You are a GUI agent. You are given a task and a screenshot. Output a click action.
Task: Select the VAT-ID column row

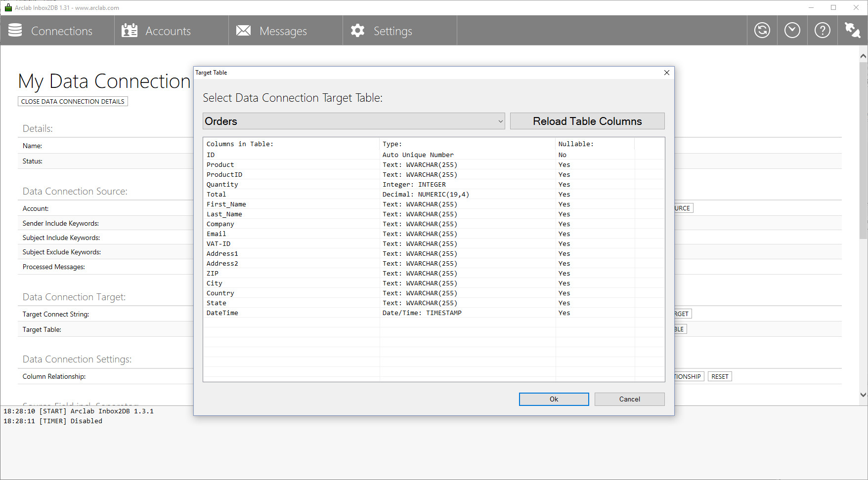434,243
